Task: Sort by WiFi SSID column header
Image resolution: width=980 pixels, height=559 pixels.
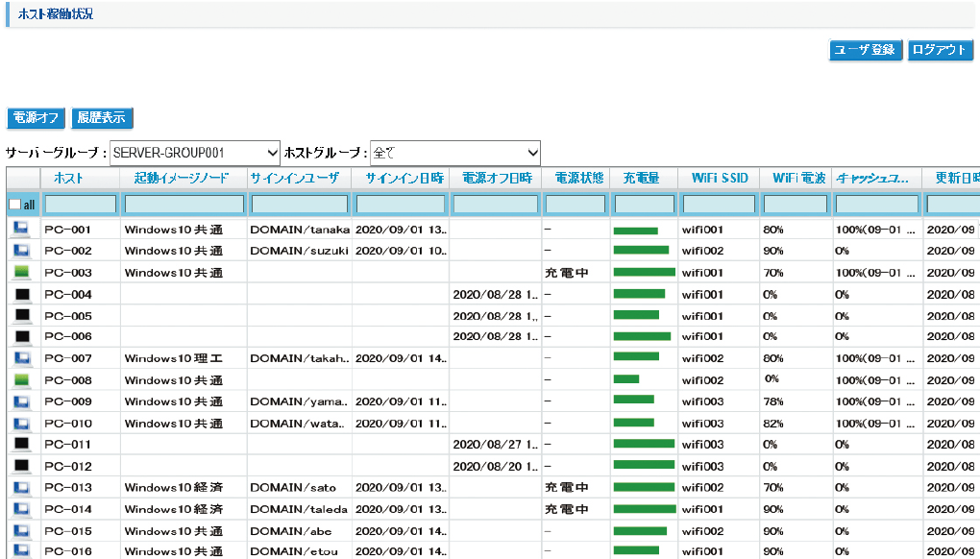Action: 720,178
